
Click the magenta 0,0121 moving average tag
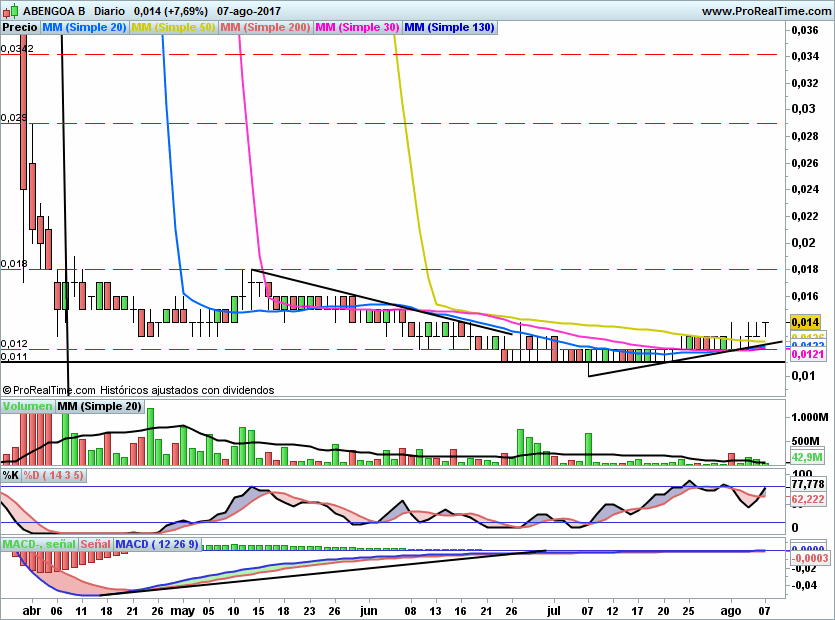click(x=808, y=354)
